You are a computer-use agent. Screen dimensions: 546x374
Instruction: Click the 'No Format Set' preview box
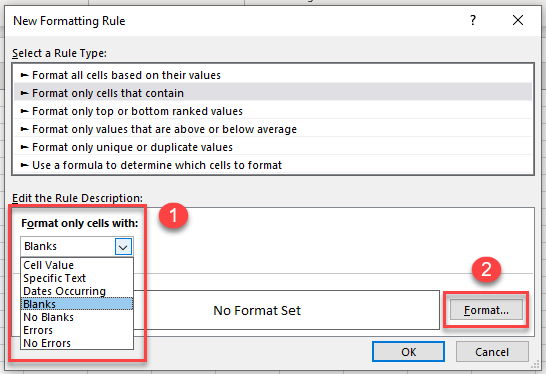pos(286,310)
